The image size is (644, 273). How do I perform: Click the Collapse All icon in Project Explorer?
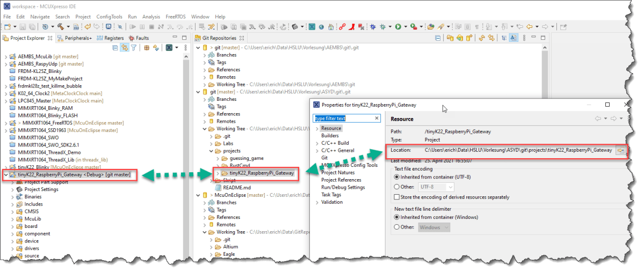115,48
